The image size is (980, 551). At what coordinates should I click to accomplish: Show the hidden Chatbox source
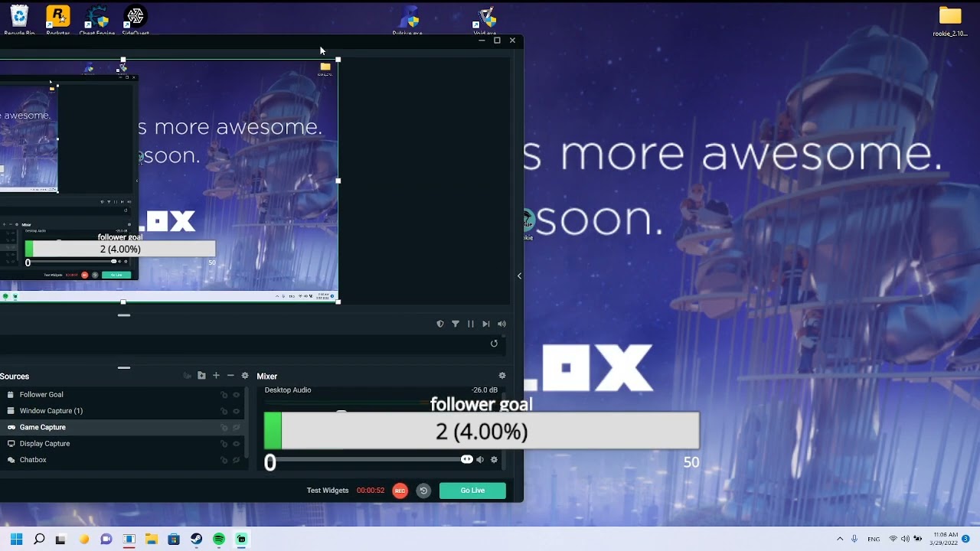236,460
